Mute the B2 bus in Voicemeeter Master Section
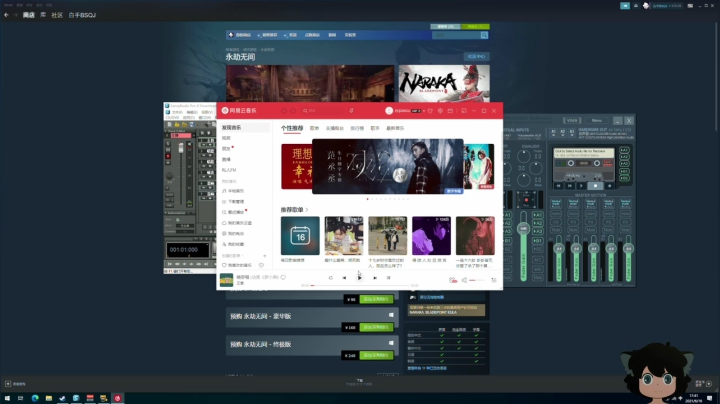The height and width of the screenshot is (404, 720). tap(626, 230)
